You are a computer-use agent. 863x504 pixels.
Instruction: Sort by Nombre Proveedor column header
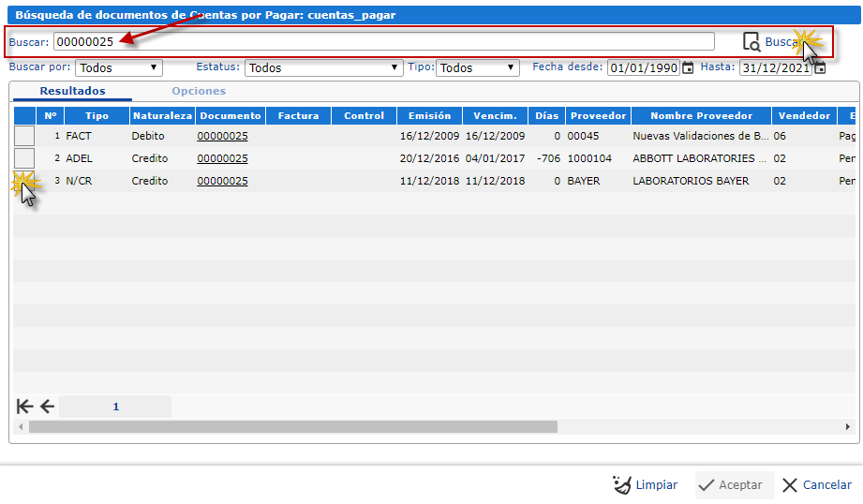pyautogui.click(x=701, y=115)
